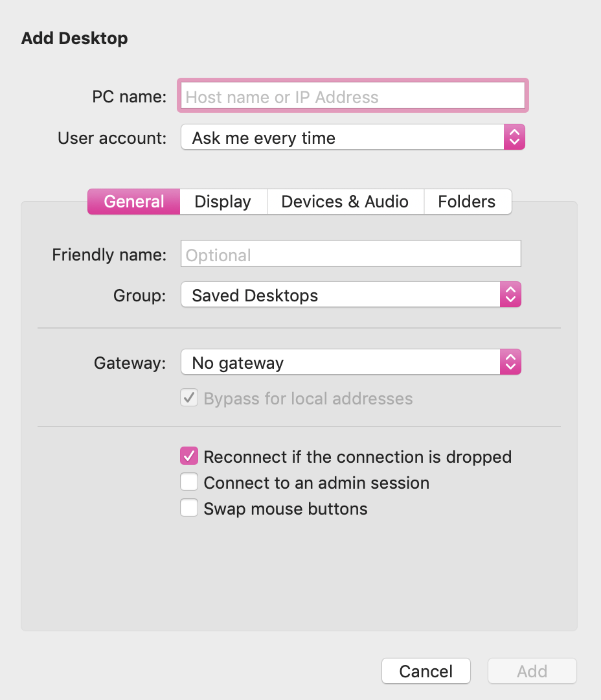Select the General tab

[x=134, y=202]
